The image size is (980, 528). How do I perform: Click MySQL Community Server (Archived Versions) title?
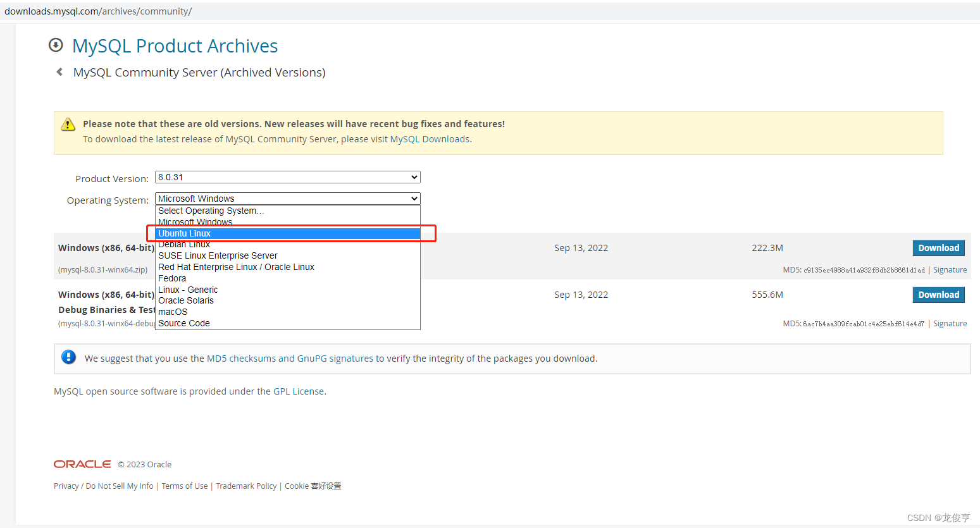[199, 73]
